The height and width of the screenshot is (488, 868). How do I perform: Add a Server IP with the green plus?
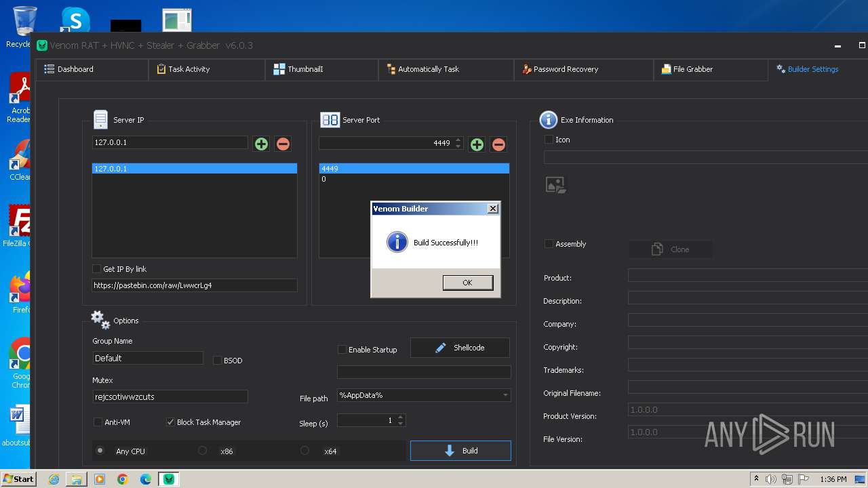point(261,144)
